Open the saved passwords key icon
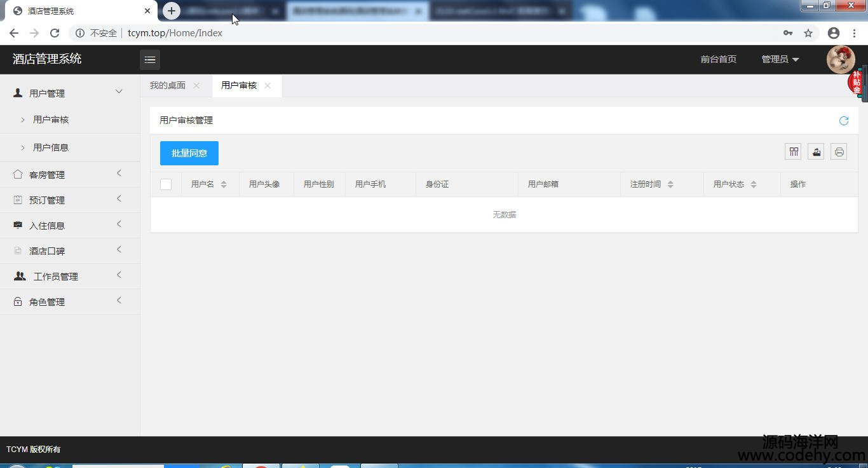Image resolution: width=868 pixels, height=468 pixels. 788,33
